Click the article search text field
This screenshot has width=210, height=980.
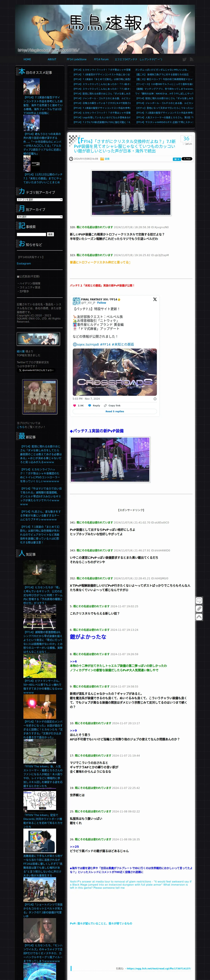pyautogui.click(x=31, y=234)
